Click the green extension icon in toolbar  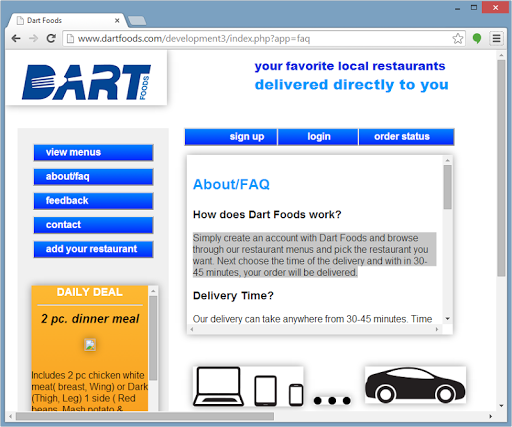click(477, 39)
